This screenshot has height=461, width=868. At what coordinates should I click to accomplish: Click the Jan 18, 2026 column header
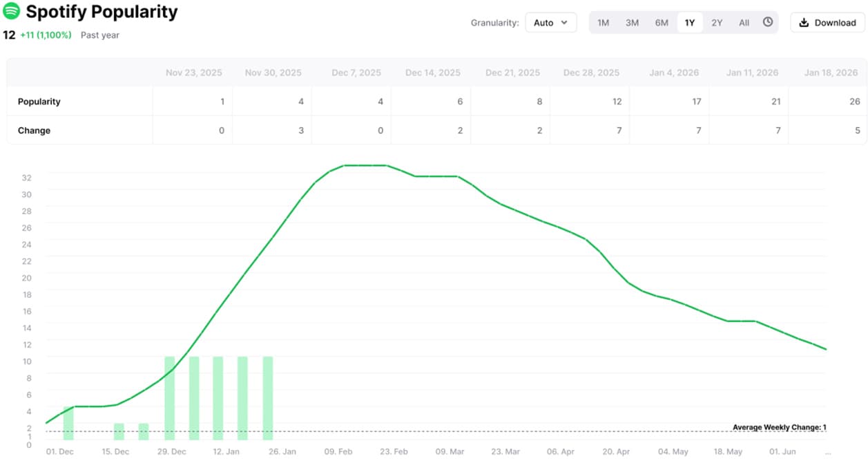click(831, 73)
